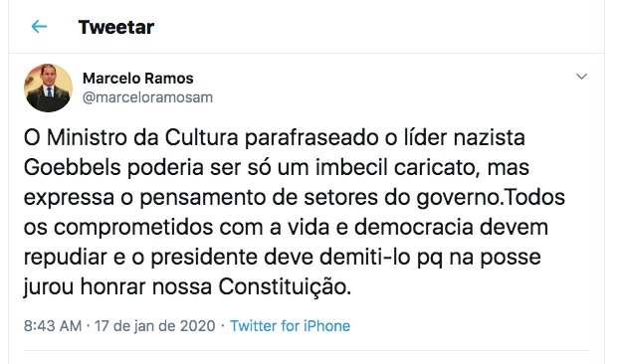Open Marcelo Ramos profile picture

[x=48, y=88]
